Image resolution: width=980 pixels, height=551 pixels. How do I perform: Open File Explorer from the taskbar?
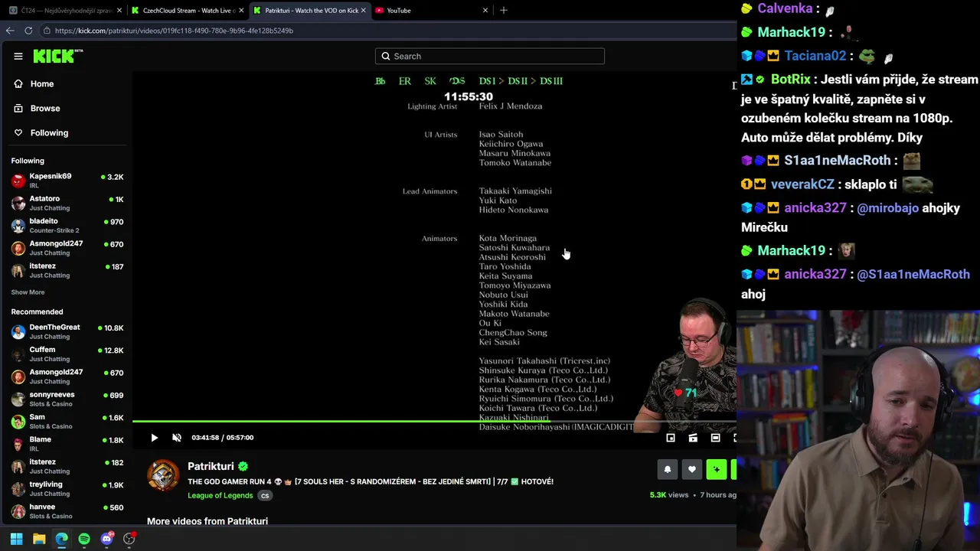(x=39, y=539)
